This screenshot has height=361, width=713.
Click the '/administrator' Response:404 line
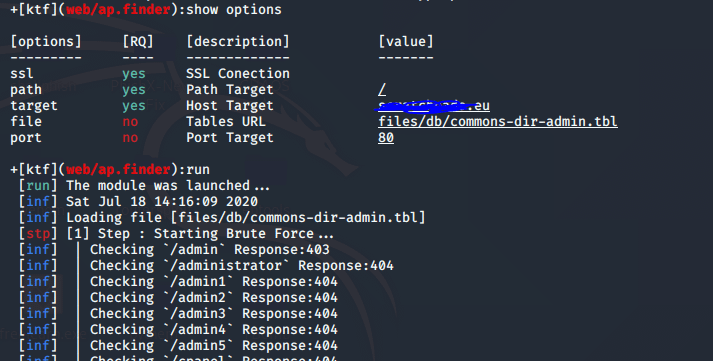(x=241, y=266)
